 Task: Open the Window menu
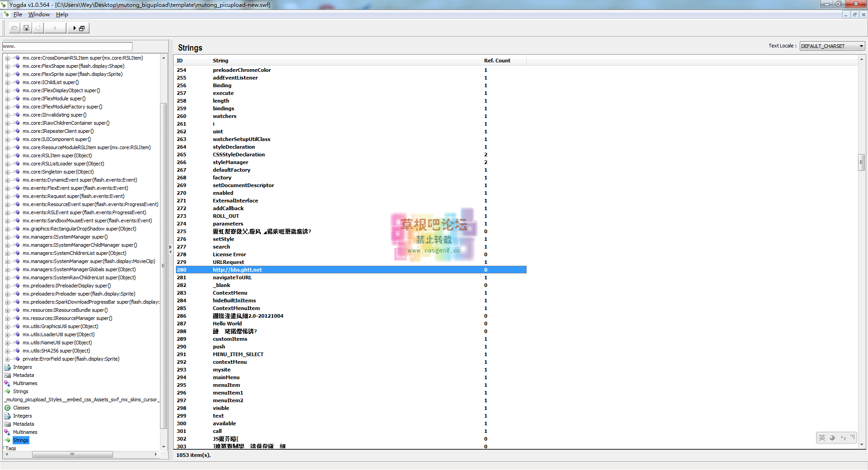coord(39,14)
